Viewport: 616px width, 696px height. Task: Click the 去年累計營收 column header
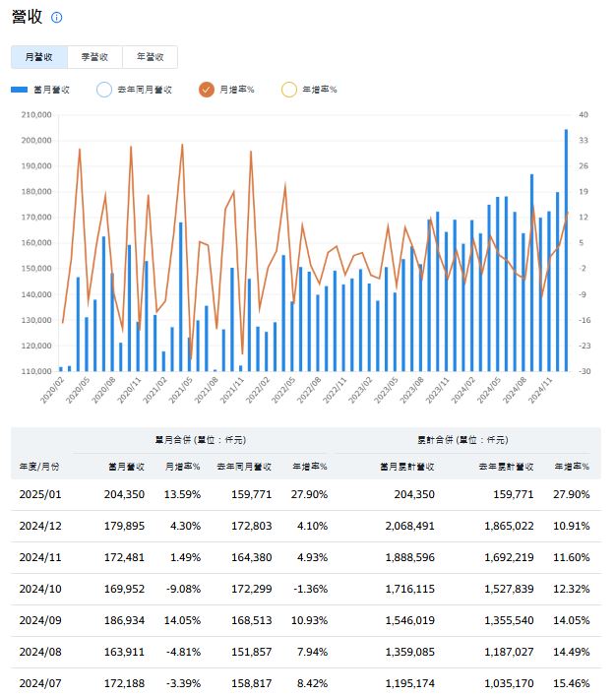[x=507, y=467]
